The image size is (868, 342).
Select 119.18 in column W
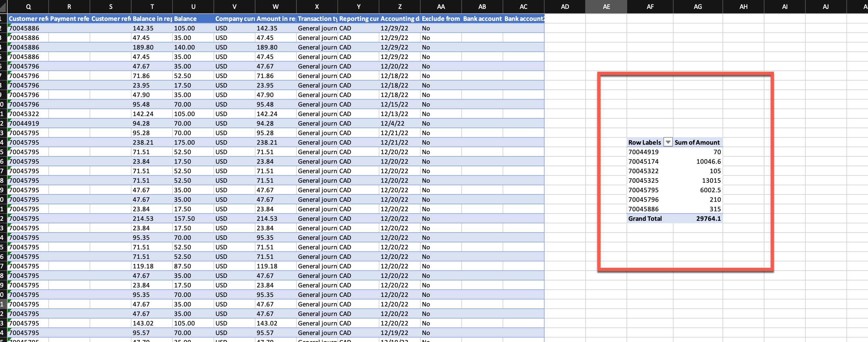point(276,266)
